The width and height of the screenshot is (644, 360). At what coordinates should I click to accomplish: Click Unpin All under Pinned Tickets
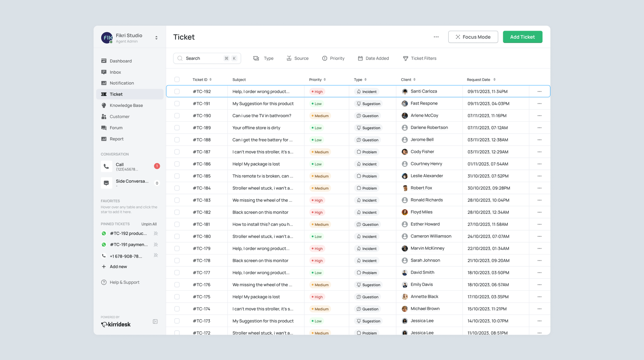point(149,224)
